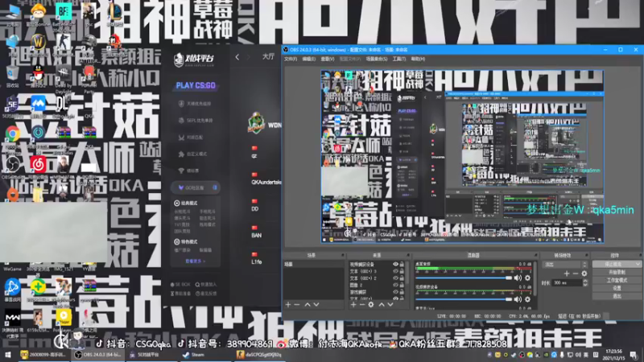This screenshot has height=362, width=644.
Task: Click Start Recording in OBS controls
Action: [x=617, y=272]
